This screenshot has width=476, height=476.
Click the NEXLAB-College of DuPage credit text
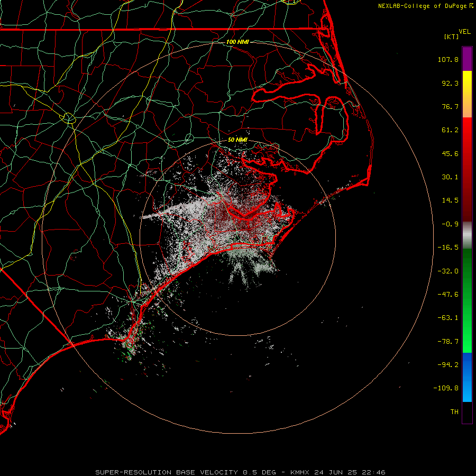[x=422, y=6]
